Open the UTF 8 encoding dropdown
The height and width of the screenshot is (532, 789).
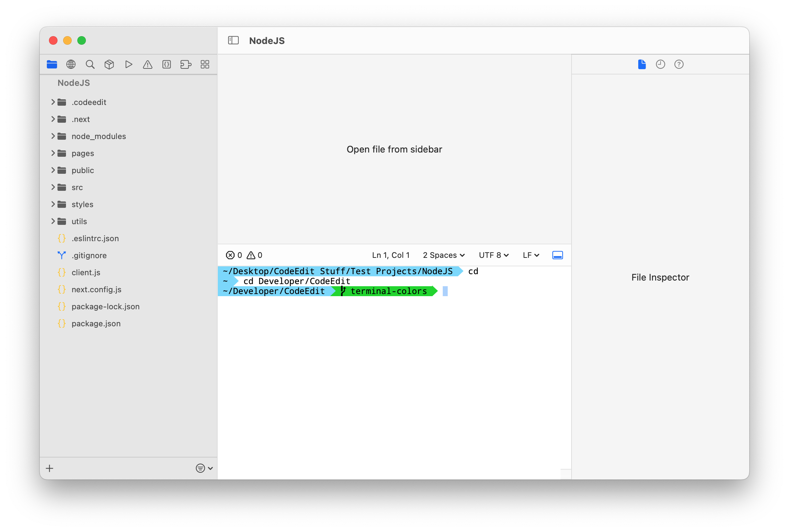coord(493,255)
